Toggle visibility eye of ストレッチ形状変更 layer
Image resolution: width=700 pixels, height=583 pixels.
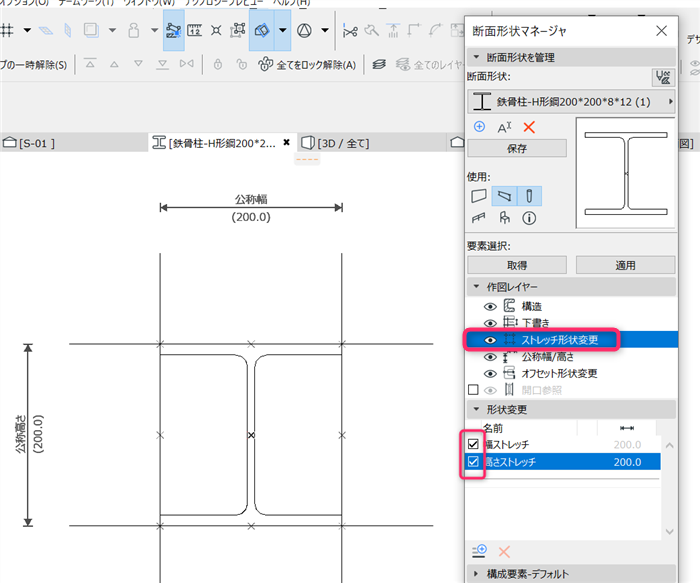click(490, 340)
